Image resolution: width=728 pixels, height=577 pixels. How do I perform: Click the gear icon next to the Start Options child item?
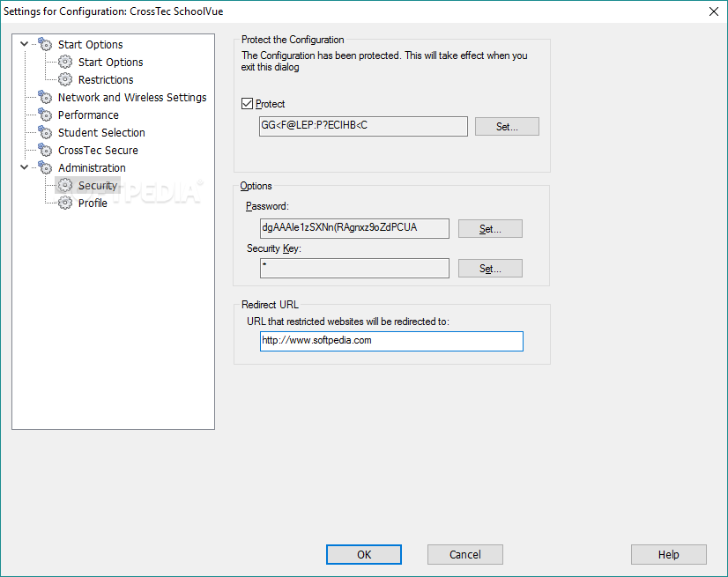pos(65,62)
